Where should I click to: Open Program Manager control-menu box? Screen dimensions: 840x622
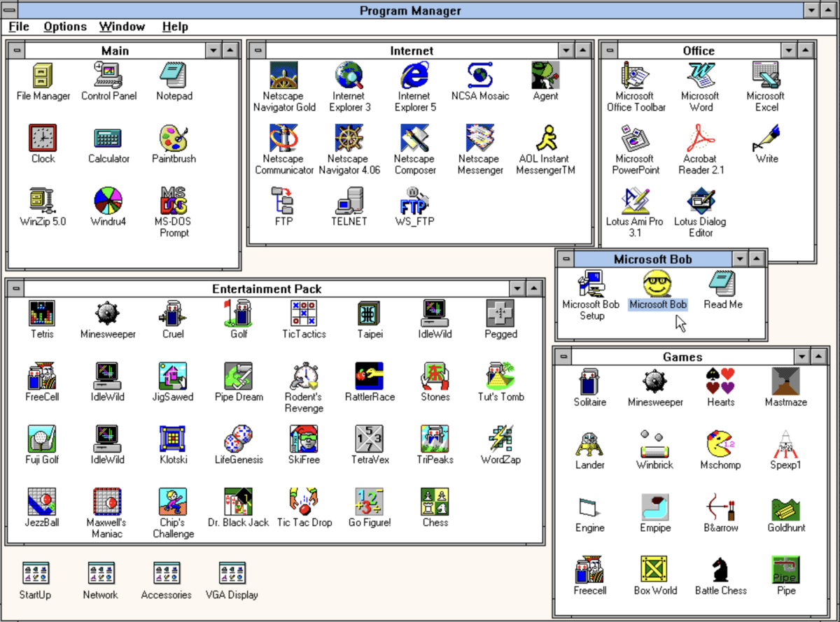coord(10,10)
